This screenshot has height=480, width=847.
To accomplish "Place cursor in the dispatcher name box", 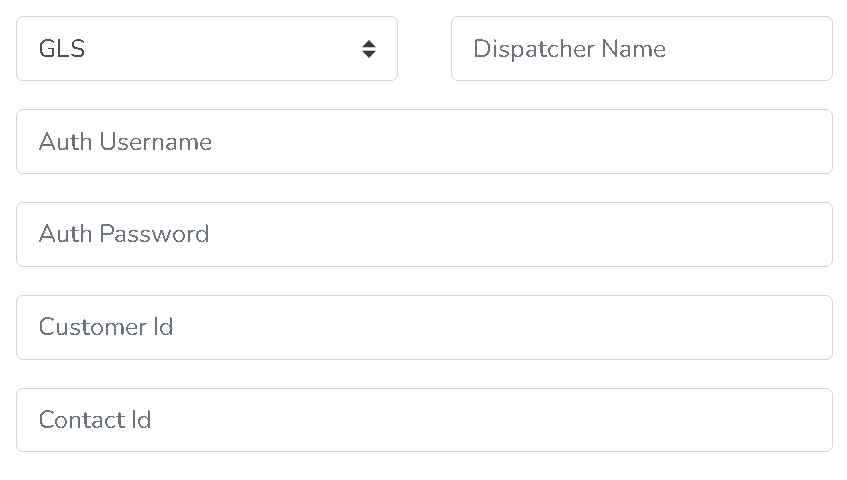I will (641, 48).
